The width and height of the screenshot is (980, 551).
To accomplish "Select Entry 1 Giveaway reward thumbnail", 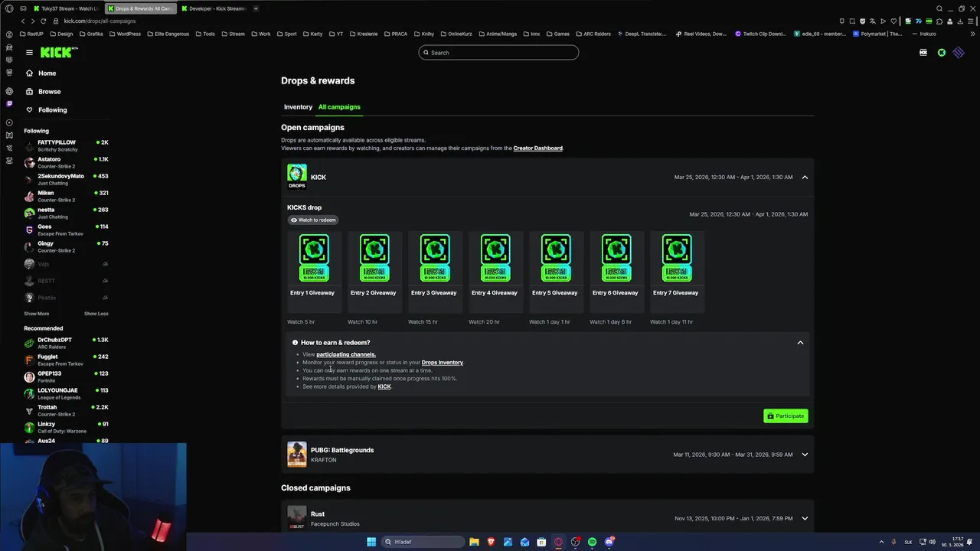I will point(314,259).
